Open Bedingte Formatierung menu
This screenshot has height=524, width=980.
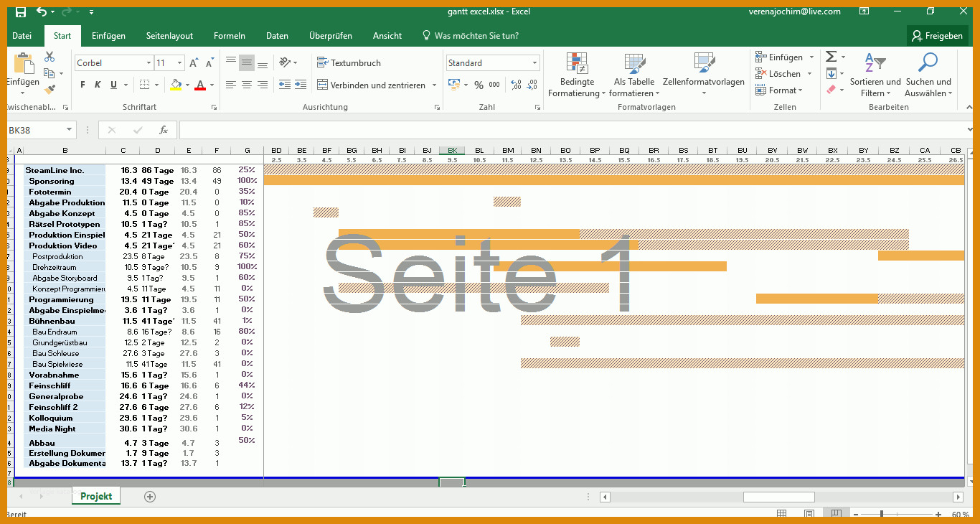(x=578, y=75)
